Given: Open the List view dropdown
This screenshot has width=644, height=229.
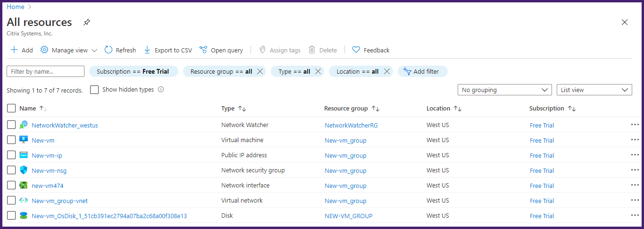Looking at the screenshot, I should (594, 90).
